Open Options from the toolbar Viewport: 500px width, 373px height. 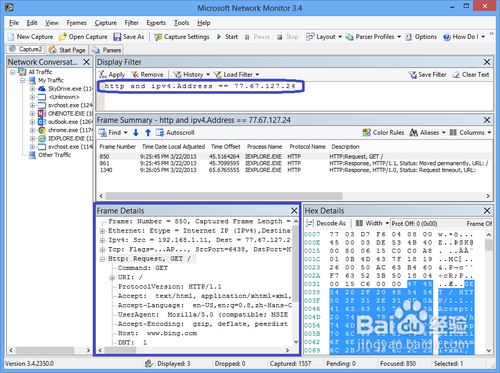(421, 37)
